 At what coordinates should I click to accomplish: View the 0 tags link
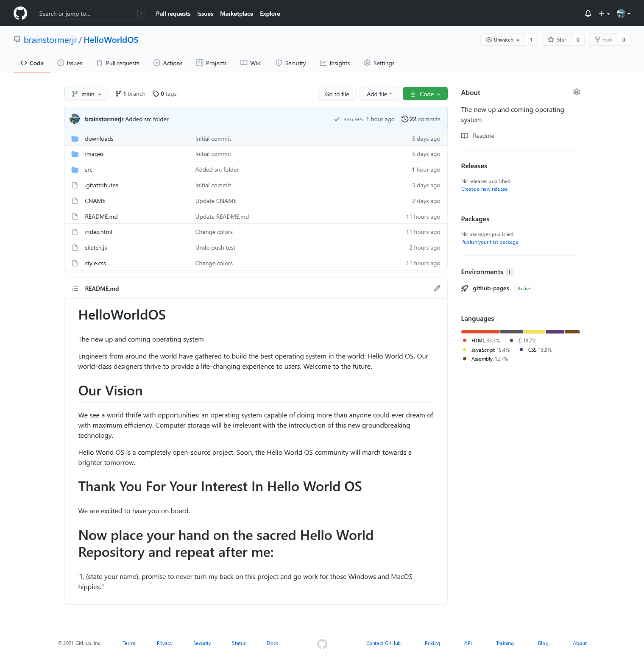click(164, 94)
